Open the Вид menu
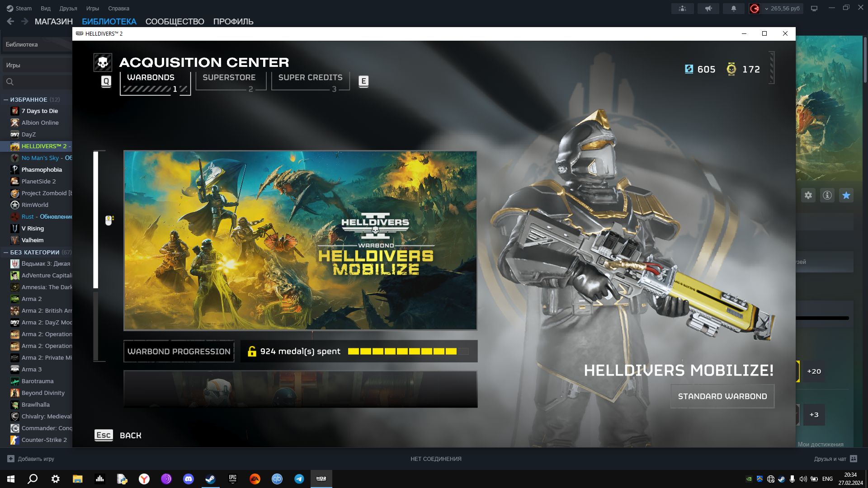 pyautogui.click(x=46, y=8)
